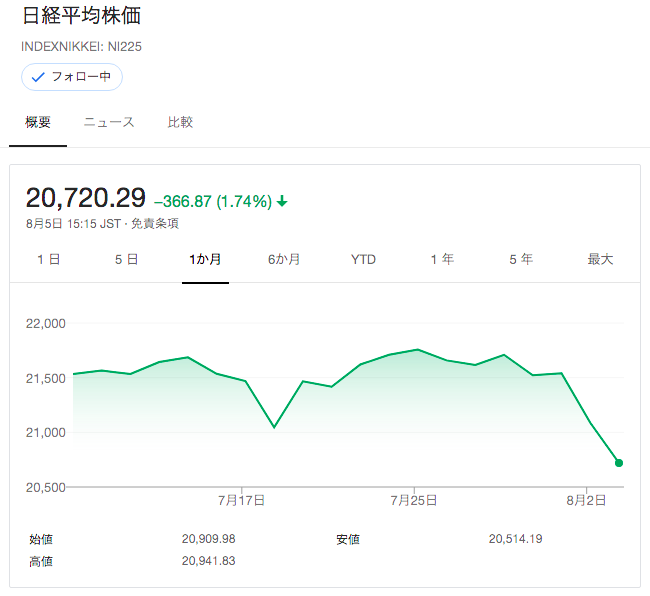650x596 pixels.
Task: Select the 1 日 chart range
Action: tap(49, 259)
